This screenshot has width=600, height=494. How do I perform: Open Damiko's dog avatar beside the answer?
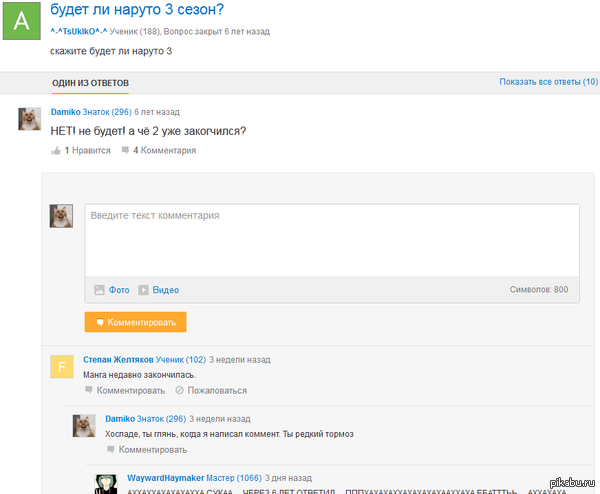(29, 119)
